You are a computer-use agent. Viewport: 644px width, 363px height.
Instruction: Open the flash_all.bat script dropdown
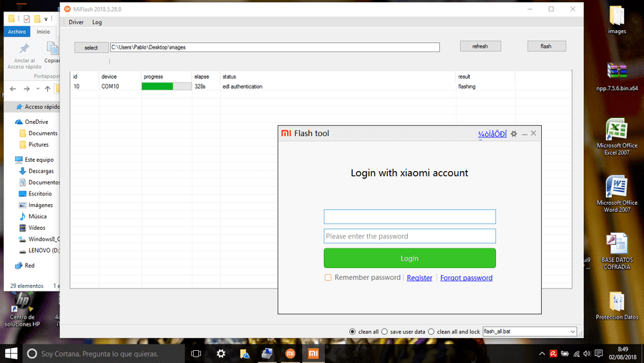[x=572, y=331]
